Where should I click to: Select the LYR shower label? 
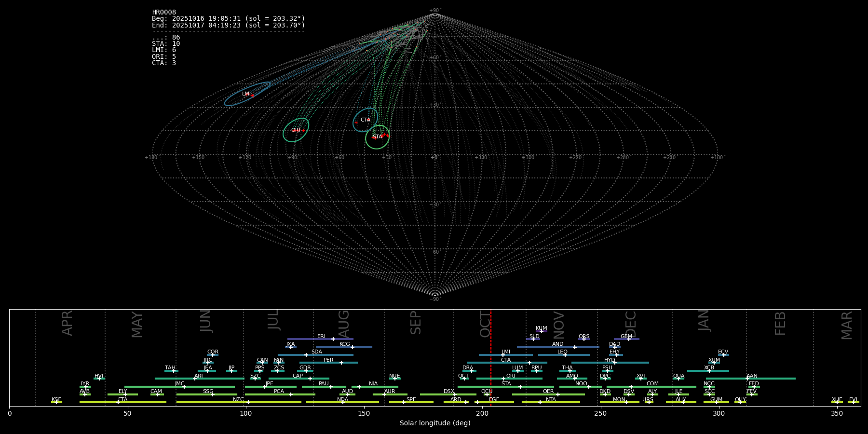pyautogui.click(x=85, y=383)
